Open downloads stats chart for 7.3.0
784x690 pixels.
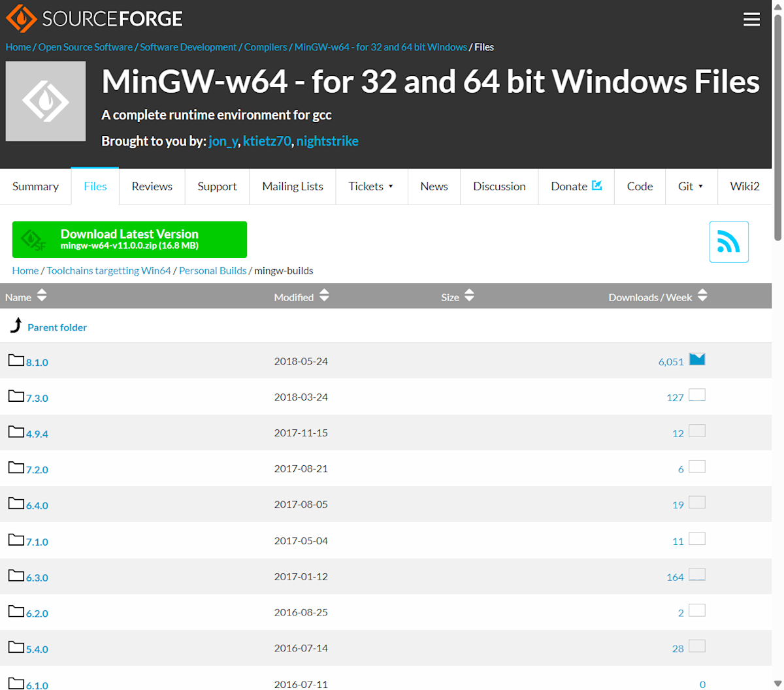point(697,395)
